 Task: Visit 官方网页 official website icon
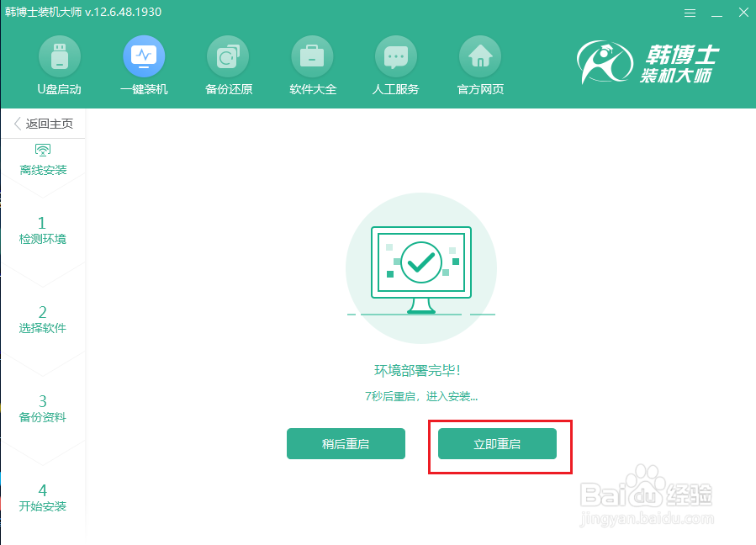tap(479, 65)
